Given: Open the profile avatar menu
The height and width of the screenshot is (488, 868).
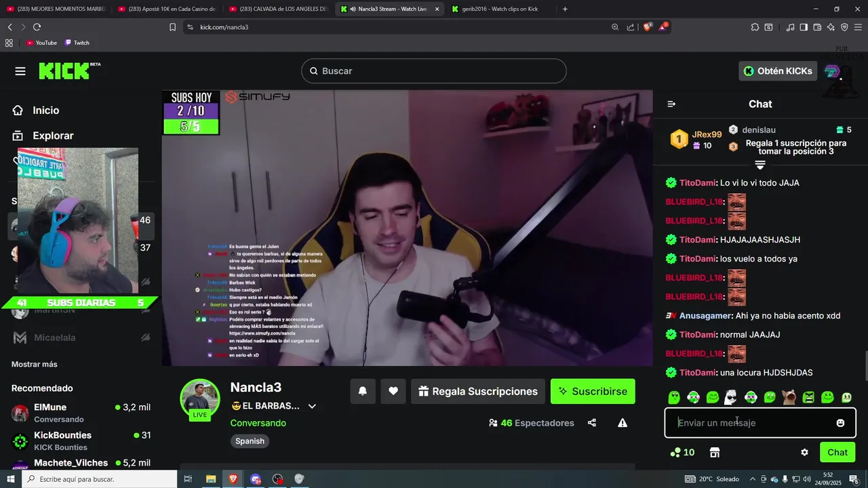Looking at the screenshot, I should tap(833, 71).
